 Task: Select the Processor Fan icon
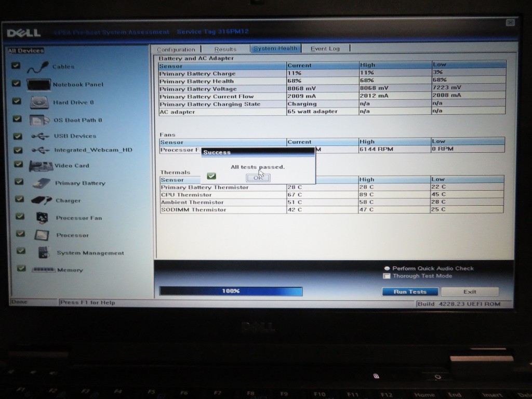[x=42, y=218]
